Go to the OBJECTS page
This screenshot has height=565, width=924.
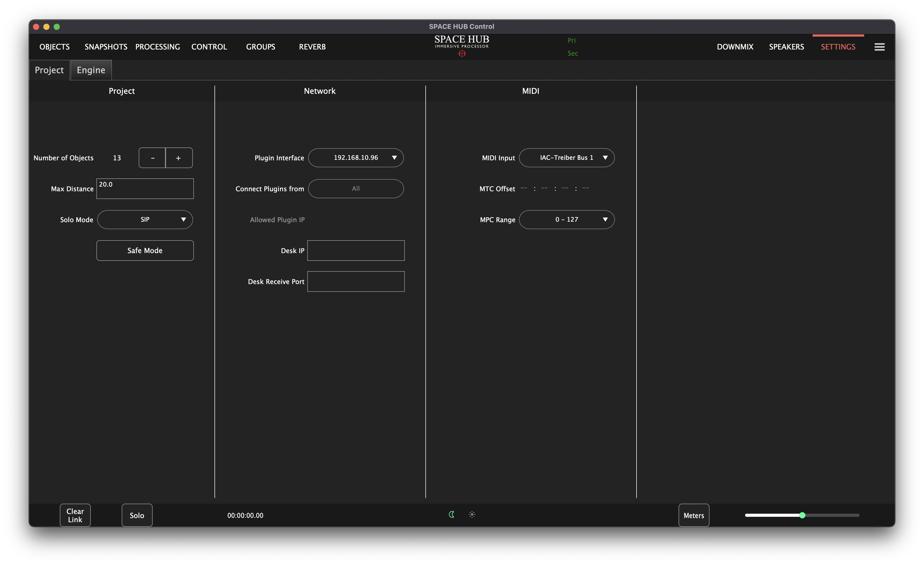point(54,47)
